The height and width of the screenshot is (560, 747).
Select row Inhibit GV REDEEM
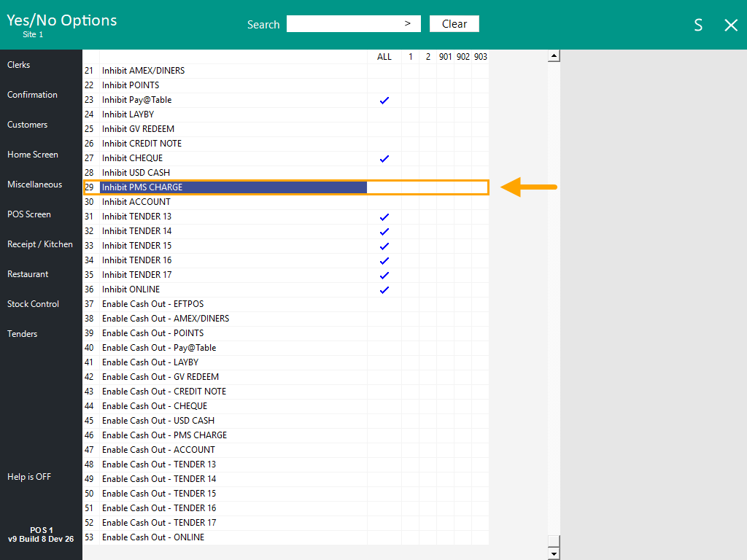(x=286, y=129)
